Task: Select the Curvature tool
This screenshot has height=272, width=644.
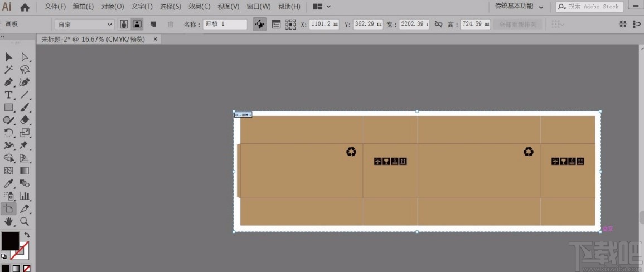Action: [24, 82]
